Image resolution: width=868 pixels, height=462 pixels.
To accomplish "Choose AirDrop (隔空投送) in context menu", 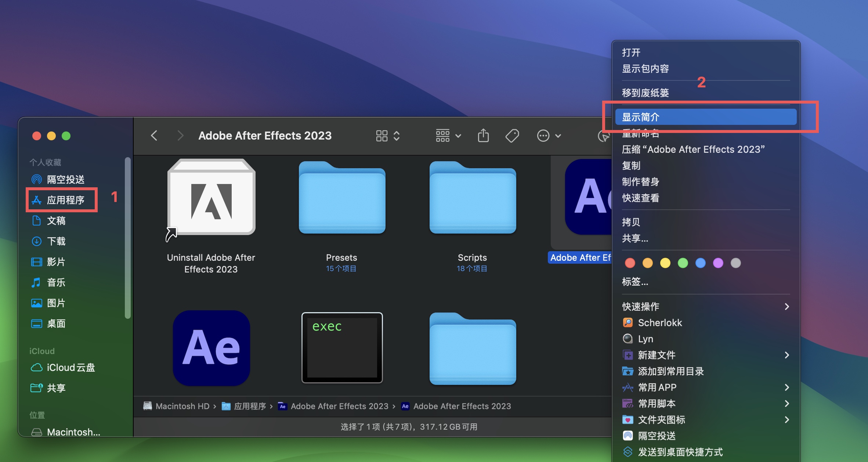I will point(706,436).
